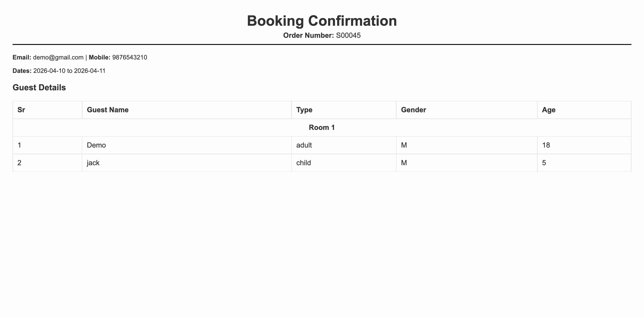Screen dimensions: 644x317
Task: Click the mobile number 9876543210
Action: point(129,57)
